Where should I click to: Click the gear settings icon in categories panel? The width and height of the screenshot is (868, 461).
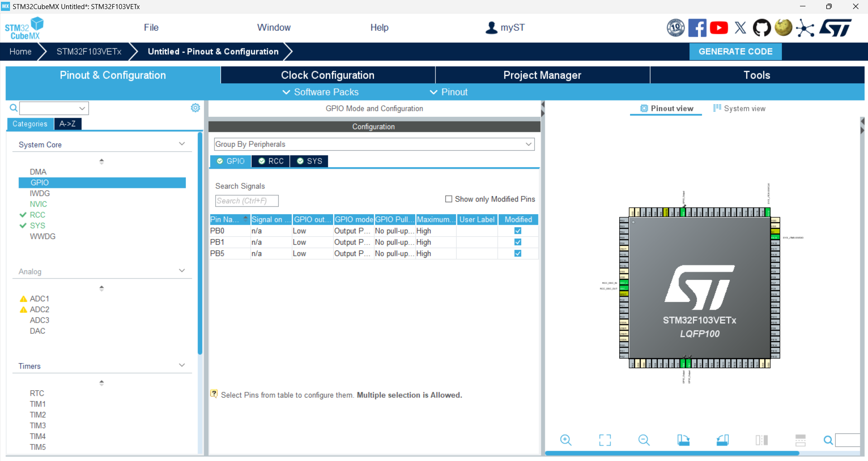pos(195,108)
